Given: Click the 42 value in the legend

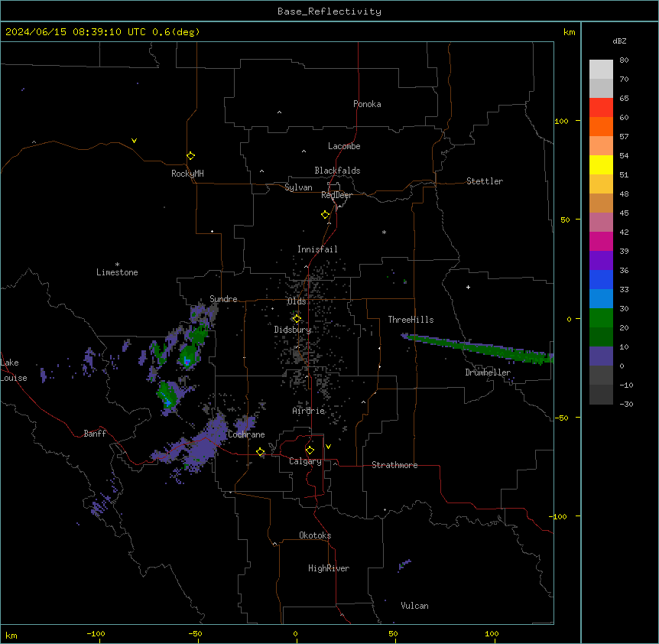Looking at the screenshot, I should point(624,232).
